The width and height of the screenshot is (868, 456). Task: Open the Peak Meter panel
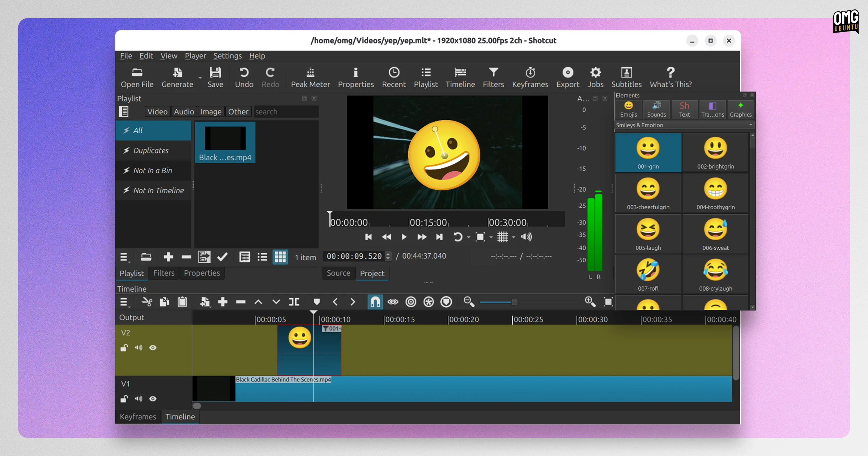pos(310,77)
